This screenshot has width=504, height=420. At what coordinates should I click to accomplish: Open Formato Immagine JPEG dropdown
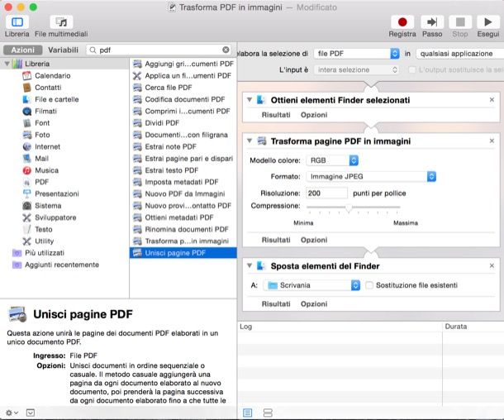click(x=371, y=176)
